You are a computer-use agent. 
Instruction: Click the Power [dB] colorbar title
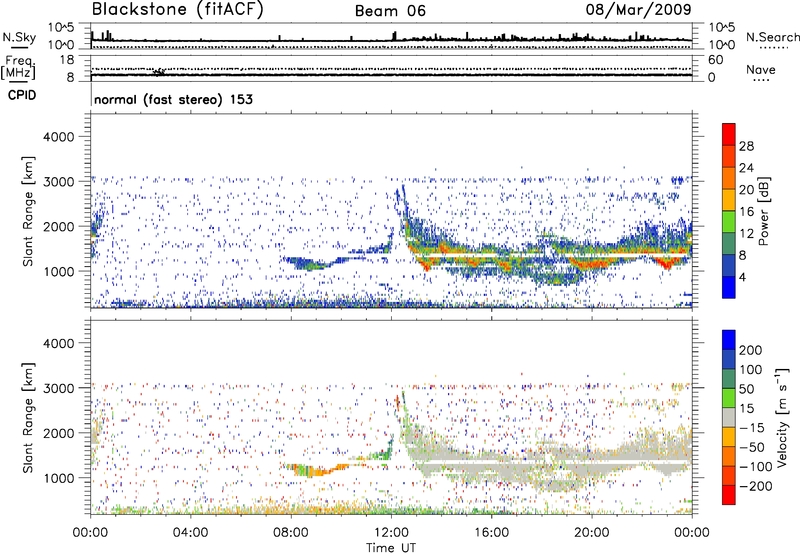(x=764, y=211)
